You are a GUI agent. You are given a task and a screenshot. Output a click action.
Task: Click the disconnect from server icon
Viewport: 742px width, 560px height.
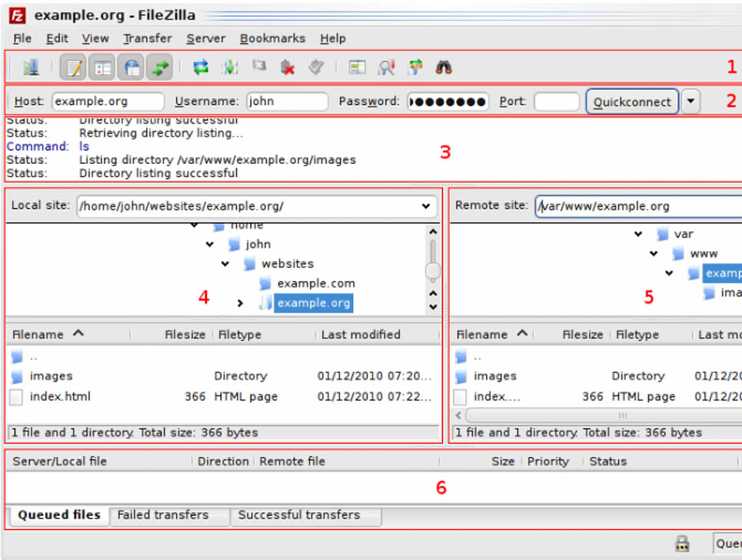coord(287,68)
